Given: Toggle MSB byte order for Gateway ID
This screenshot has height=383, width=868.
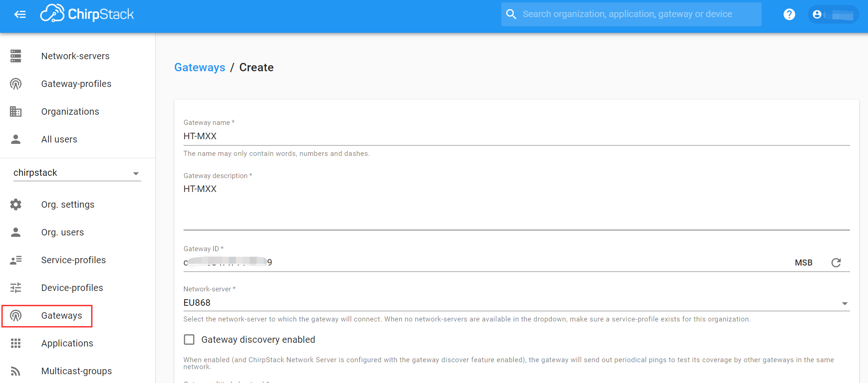Looking at the screenshot, I should pos(803,263).
